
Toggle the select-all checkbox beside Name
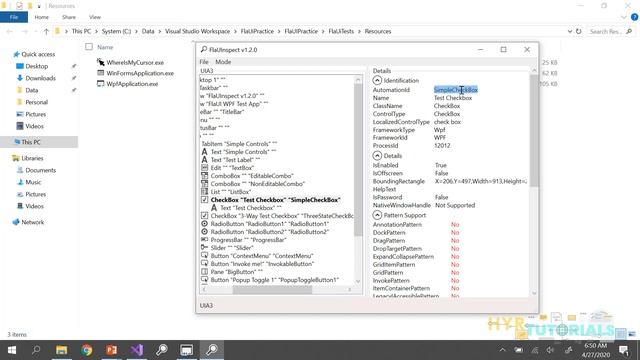[89, 47]
